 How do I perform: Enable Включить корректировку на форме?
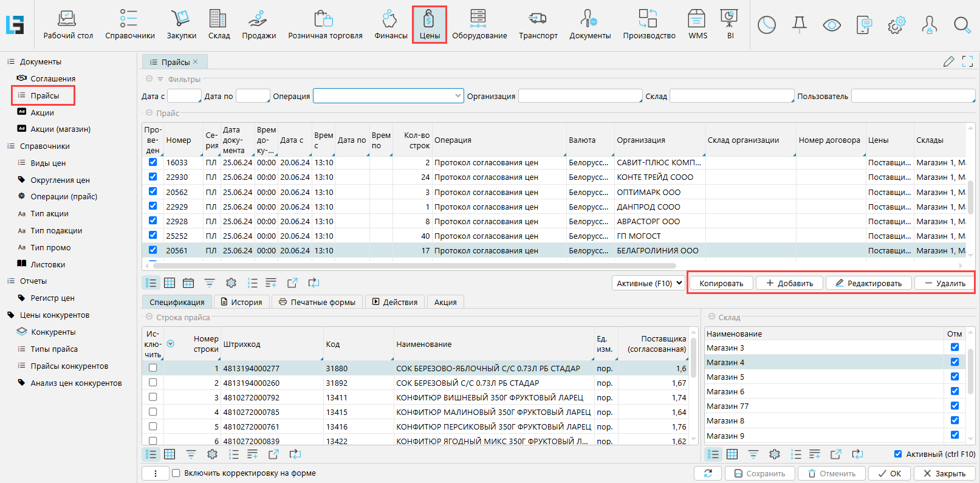pos(176,473)
